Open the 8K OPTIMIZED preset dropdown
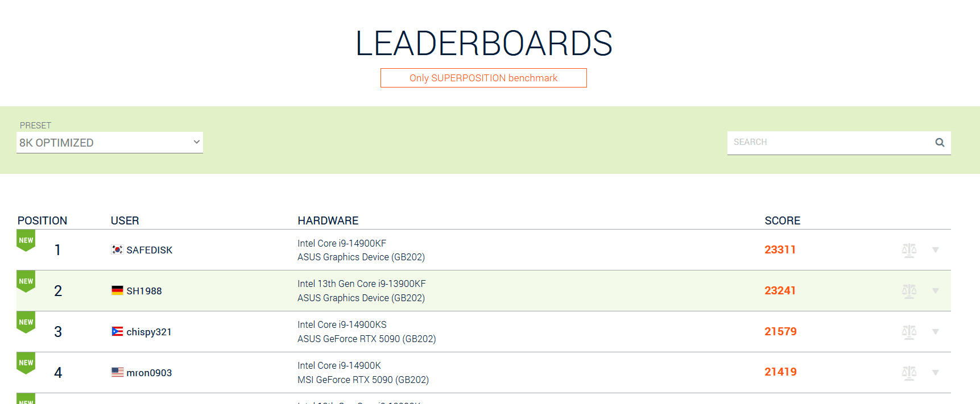 tap(110, 143)
